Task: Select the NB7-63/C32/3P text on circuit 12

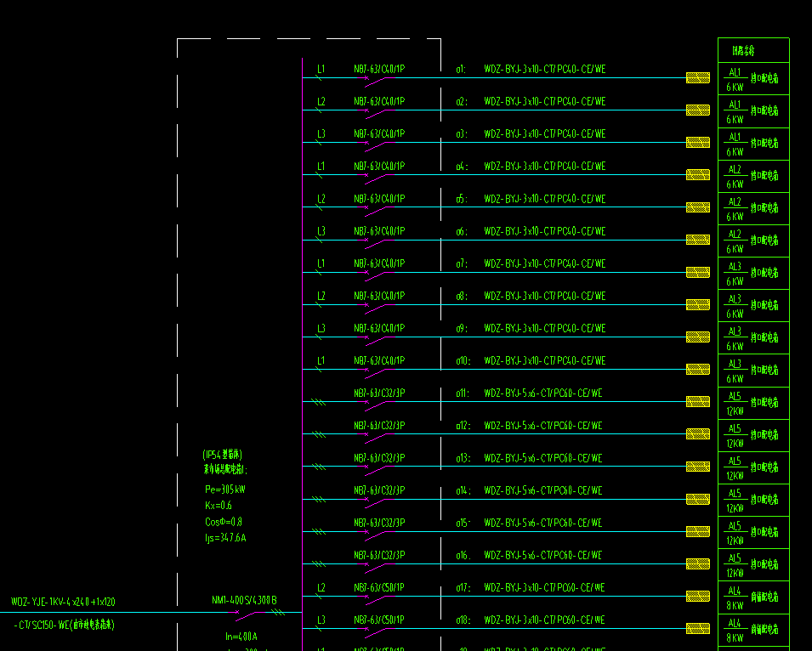Action: click(x=379, y=426)
